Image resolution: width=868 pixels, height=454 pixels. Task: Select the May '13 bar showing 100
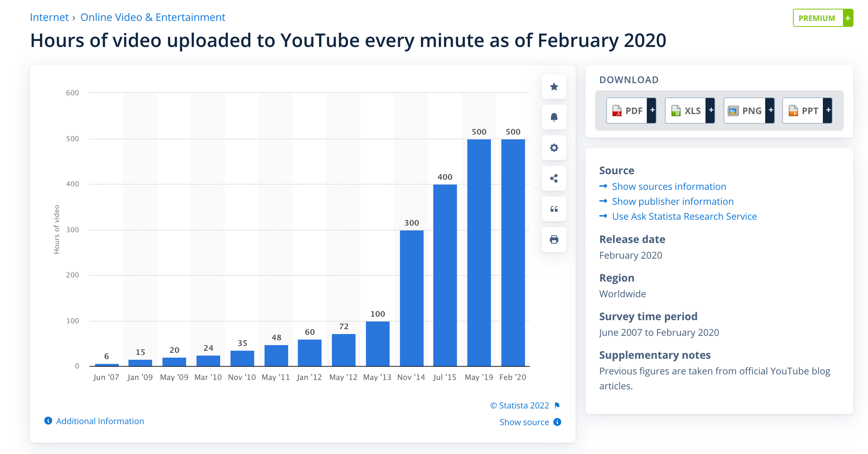click(x=378, y=344)
